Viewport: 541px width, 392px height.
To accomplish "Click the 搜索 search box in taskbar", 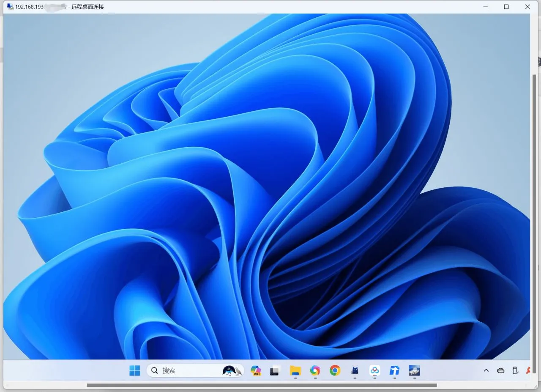I will [195, 370].
